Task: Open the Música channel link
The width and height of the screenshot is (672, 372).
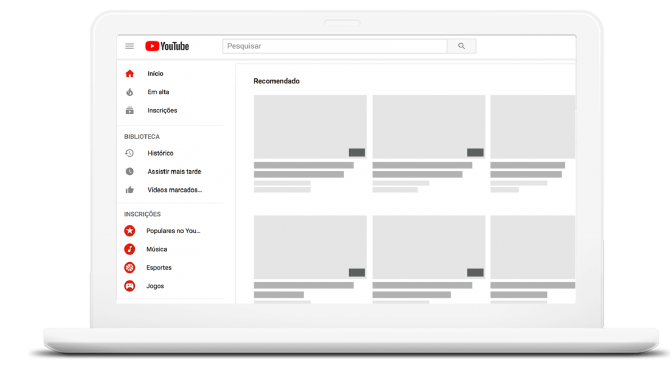Action: click(157, 249)
